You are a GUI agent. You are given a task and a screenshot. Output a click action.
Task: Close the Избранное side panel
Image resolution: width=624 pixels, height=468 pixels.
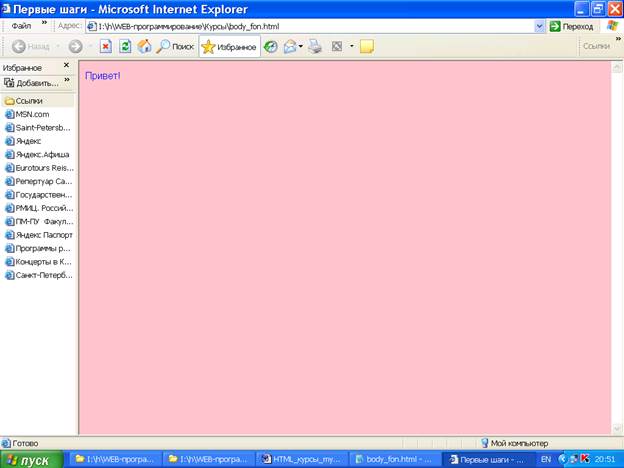[66, 65]
